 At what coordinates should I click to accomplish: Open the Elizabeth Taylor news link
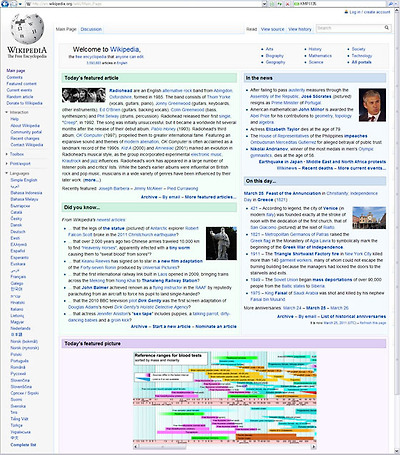coord(283,129)
